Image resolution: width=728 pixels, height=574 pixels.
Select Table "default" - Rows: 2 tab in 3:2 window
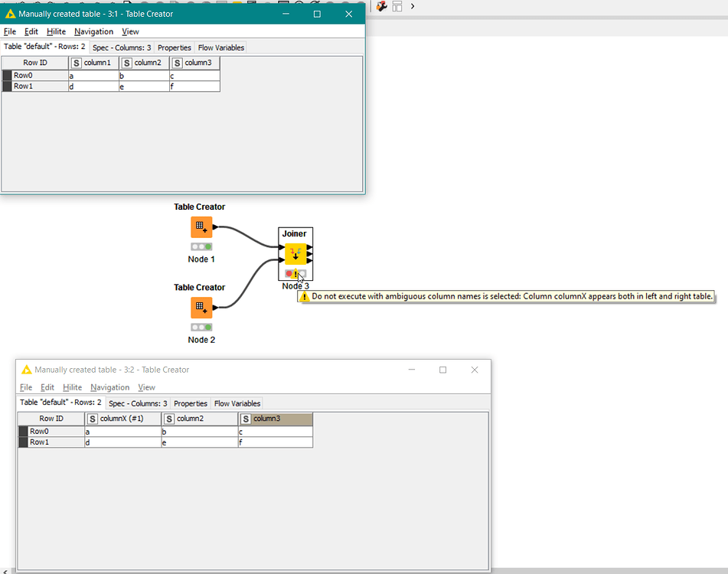pyautogui.click(x=60, y=403)
